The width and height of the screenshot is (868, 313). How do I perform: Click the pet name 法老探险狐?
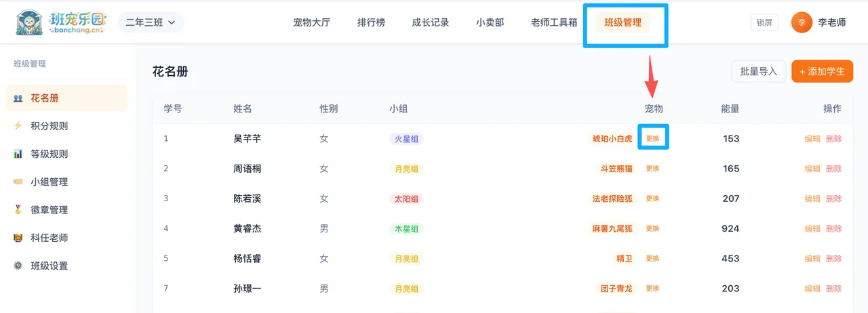tap(612, 199)
